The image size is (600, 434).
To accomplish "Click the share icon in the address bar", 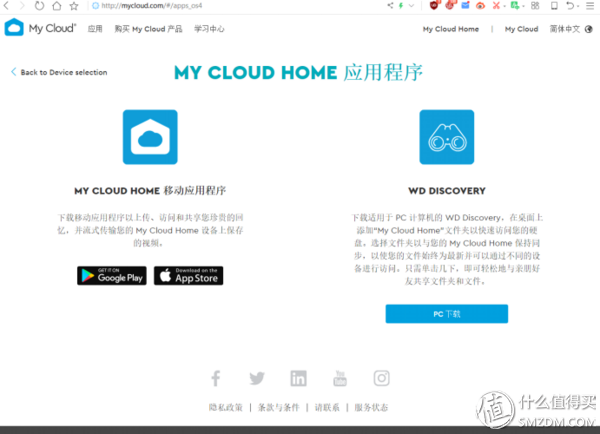I will pyautogui.click(x=390, y=5).
